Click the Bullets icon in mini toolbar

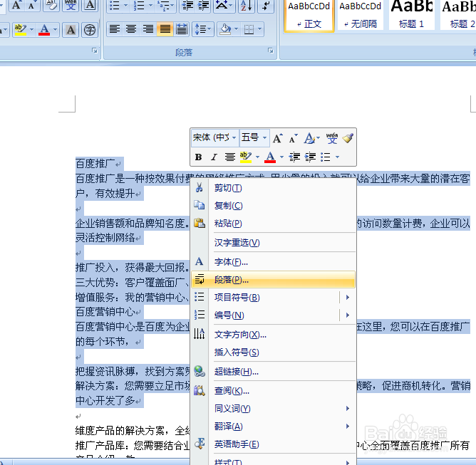(x=326, y=157)
